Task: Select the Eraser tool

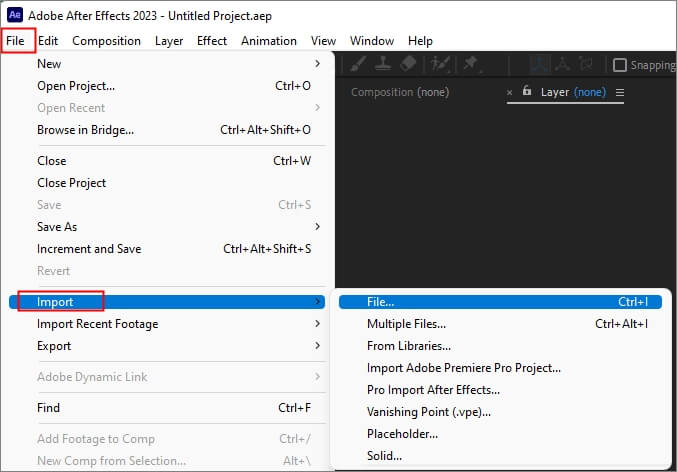Action: [408, 64]
